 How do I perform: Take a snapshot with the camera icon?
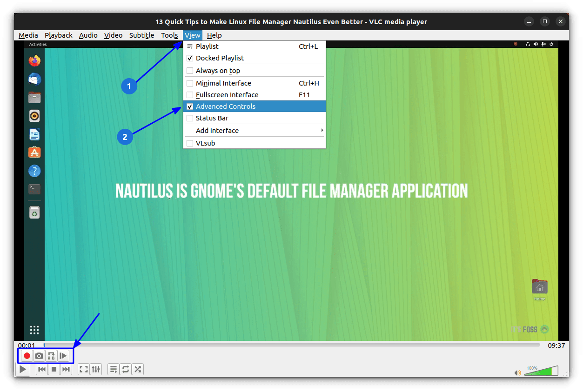pos(39,356)
